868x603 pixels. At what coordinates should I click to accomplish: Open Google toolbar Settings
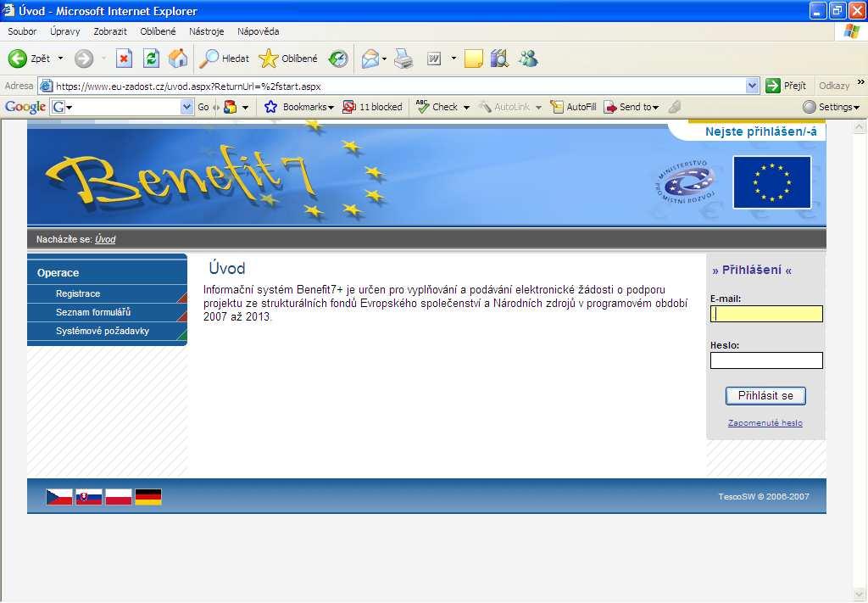click(831, 107)
